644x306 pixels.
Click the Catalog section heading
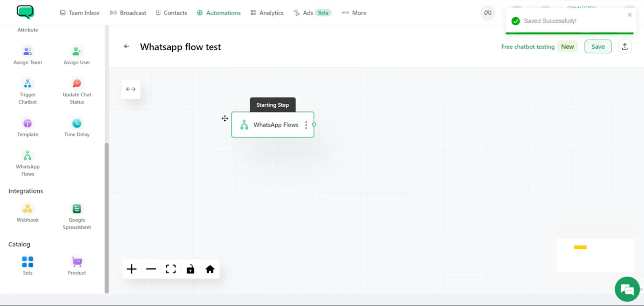pos(19,244)
